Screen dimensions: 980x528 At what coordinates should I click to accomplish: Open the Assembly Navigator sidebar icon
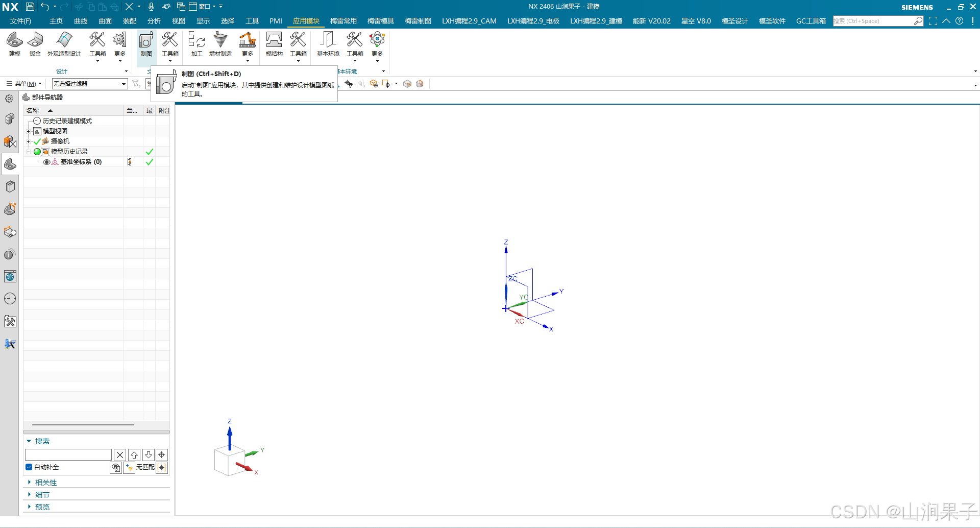(10, 119)
